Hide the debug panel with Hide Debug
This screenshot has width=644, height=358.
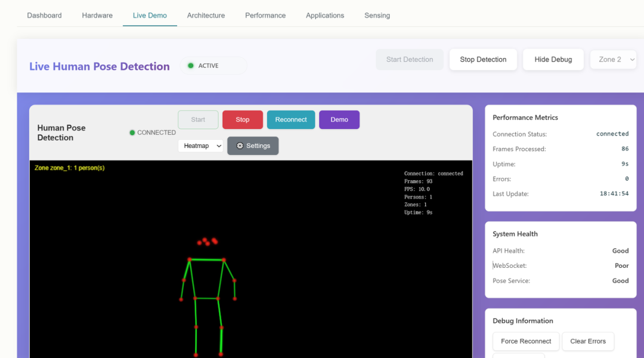553,60
